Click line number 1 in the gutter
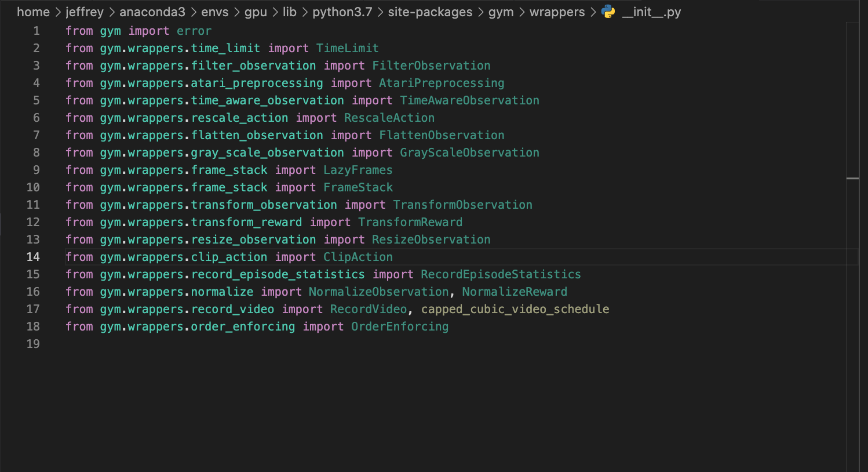The height and width of the screenshot is (472, 868). pos(36,31)
